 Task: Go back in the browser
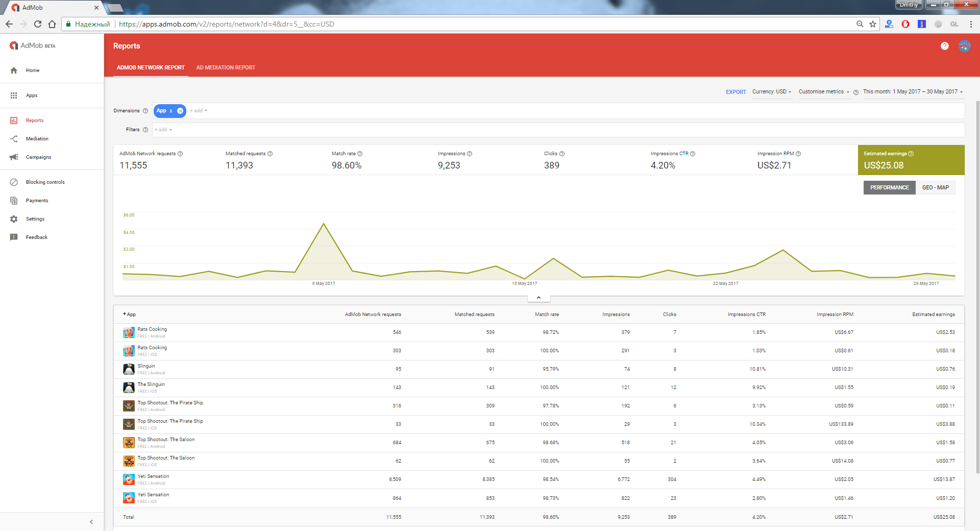point(9,24)
